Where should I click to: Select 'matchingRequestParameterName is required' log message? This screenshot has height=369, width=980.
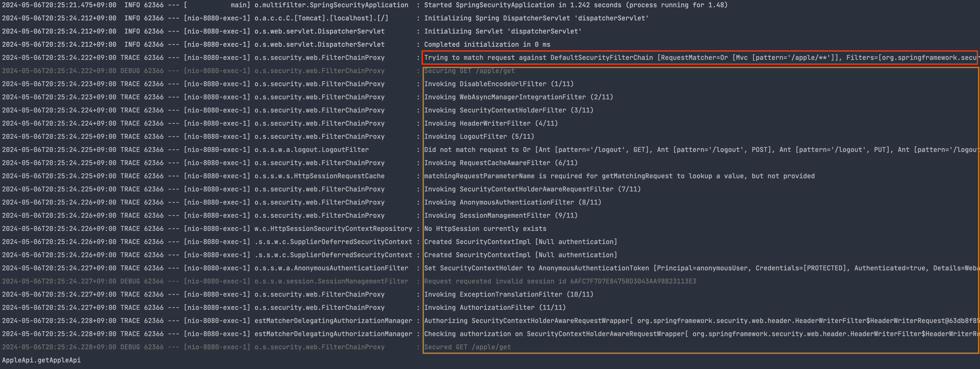(x=619, y=176)
